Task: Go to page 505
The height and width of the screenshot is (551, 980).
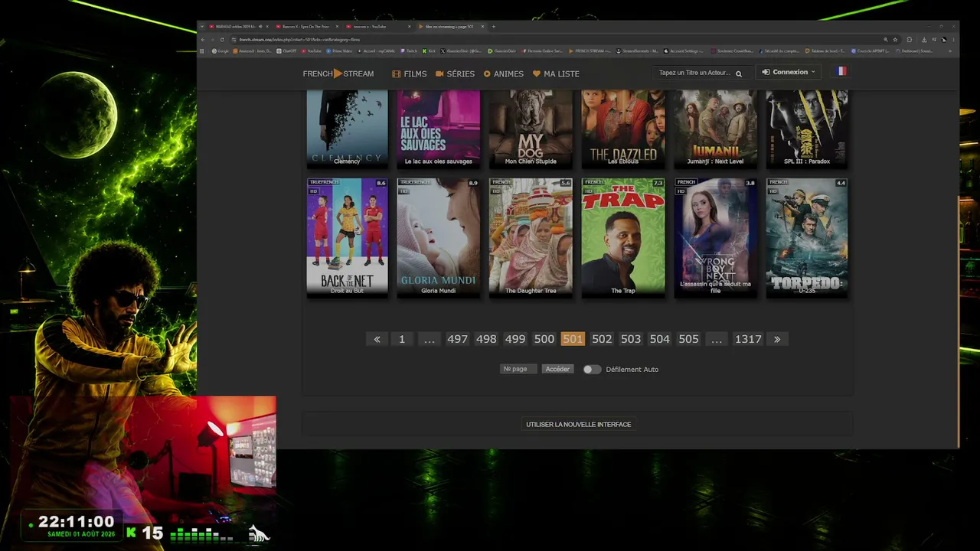Action: (689, 339)
